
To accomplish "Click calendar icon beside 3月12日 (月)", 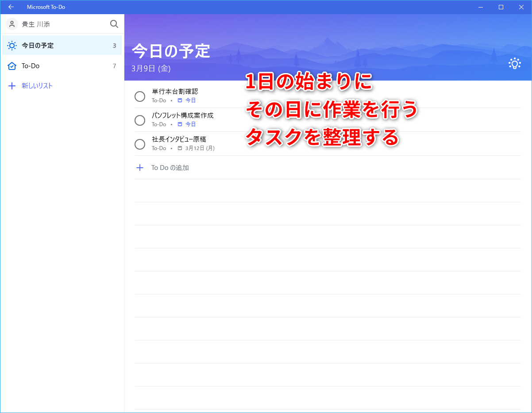I will click(x=180, y=148).
